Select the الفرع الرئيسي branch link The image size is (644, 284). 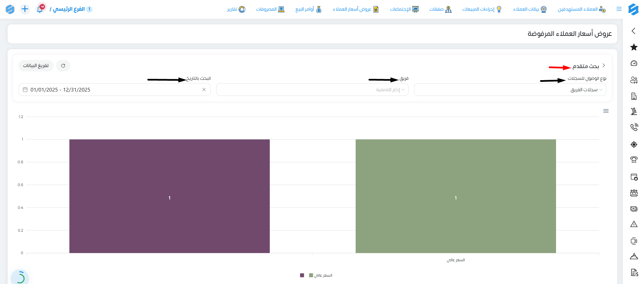pos(69,9)
